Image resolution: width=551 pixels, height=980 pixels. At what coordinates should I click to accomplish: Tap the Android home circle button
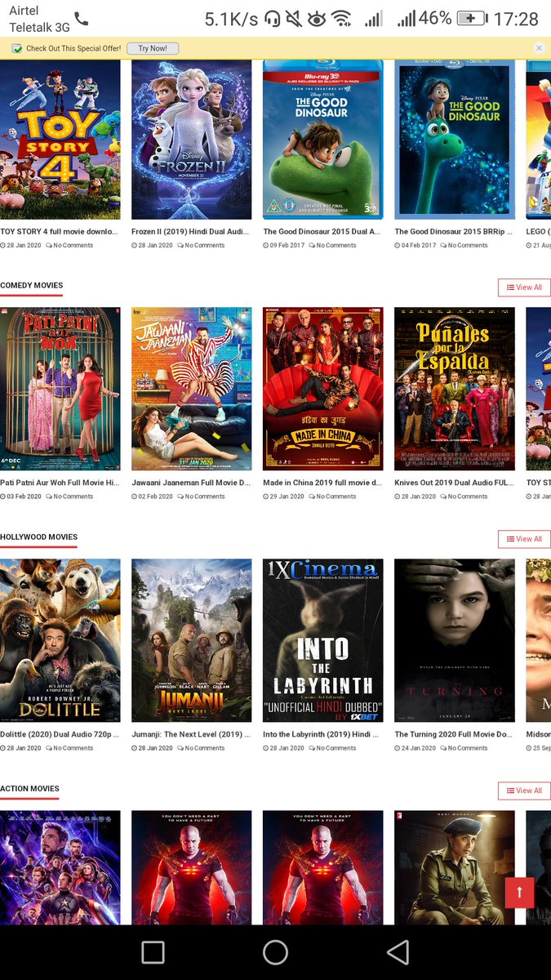tap(275, 952)
